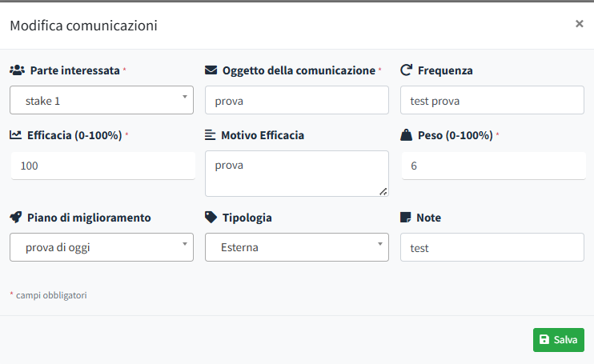Expand the Piano di miglioramento dropdown

pos(102,247)
